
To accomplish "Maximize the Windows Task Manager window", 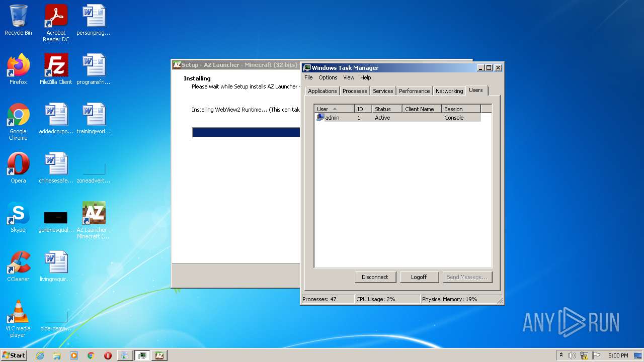I will (489, 68).
